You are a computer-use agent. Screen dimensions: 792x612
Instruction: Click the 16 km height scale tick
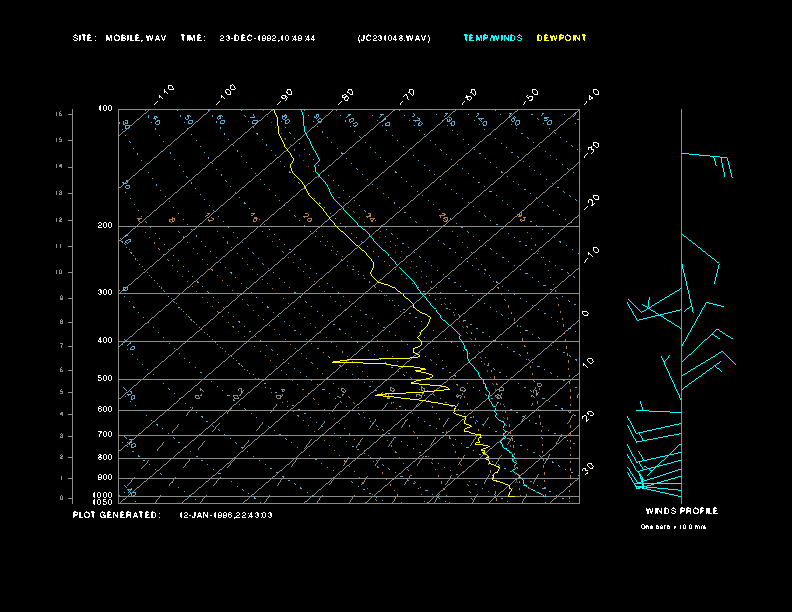[59, 114]
